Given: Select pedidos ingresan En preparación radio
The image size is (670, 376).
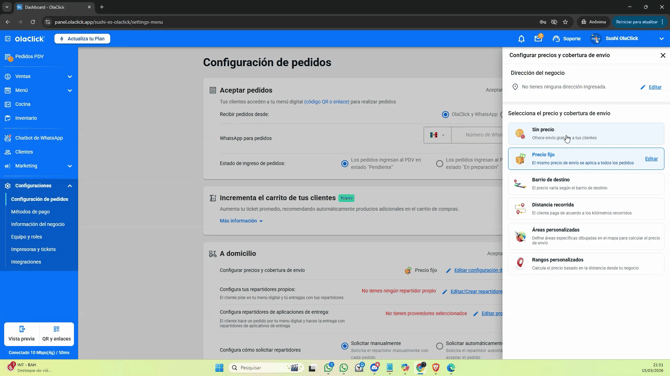Looking at the screenshot, I should tap(439, 164).
